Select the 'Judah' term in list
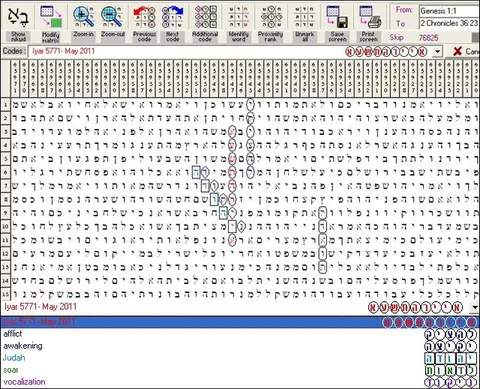The width and height of the screenshot is (480, 389). [14, 358]
